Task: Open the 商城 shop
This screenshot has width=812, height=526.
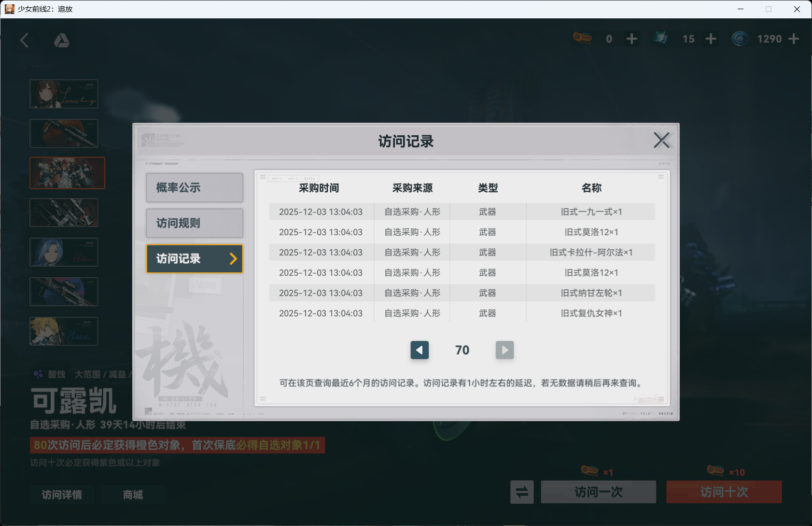Action: pos(133,495)
